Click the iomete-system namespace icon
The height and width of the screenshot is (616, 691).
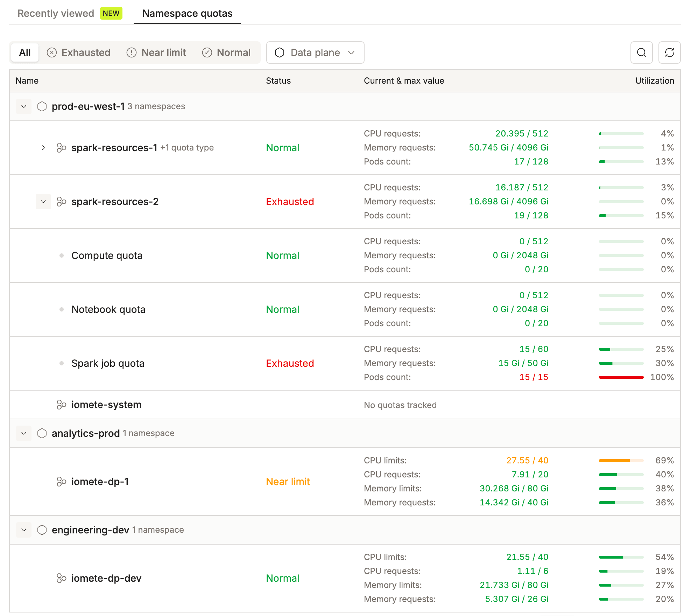(62, 405)
